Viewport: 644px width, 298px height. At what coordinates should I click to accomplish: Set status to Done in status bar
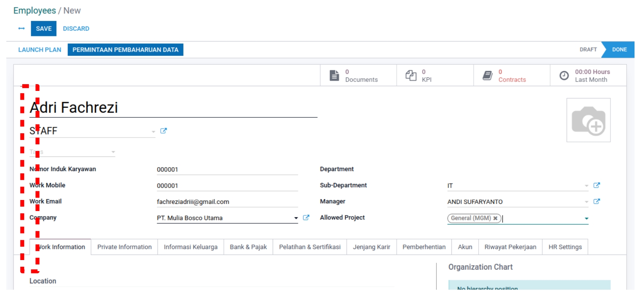619,50
